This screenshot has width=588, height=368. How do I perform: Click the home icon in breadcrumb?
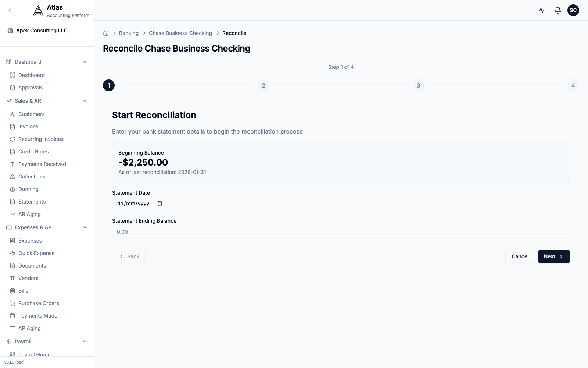pos(106,33)
